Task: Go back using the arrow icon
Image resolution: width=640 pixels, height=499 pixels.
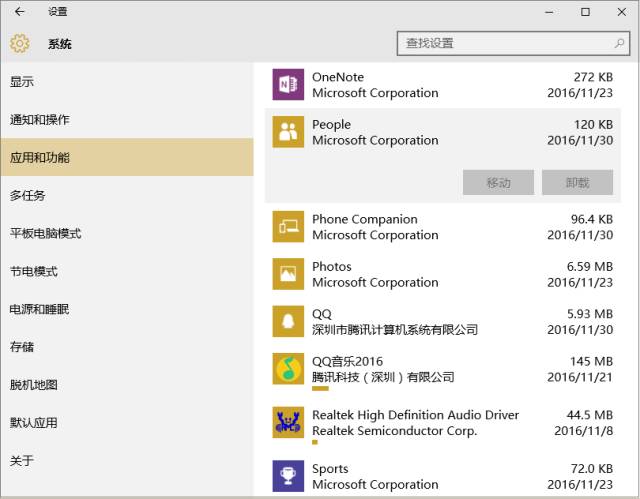Action: 19,11
